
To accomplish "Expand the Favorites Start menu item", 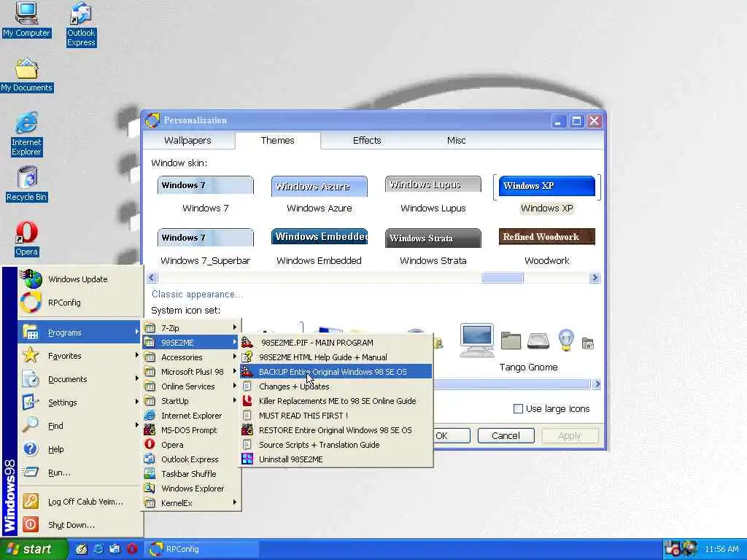I will [80, 356].
